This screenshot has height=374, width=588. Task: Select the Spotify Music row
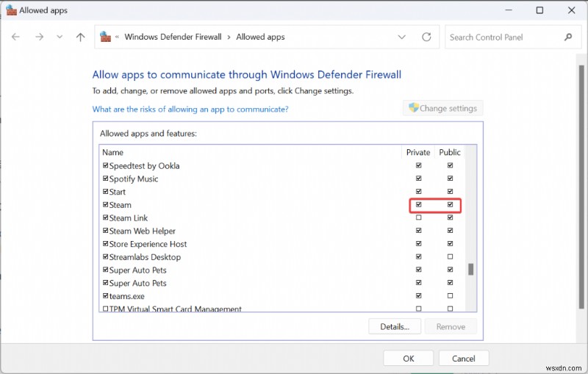[284, 179]
